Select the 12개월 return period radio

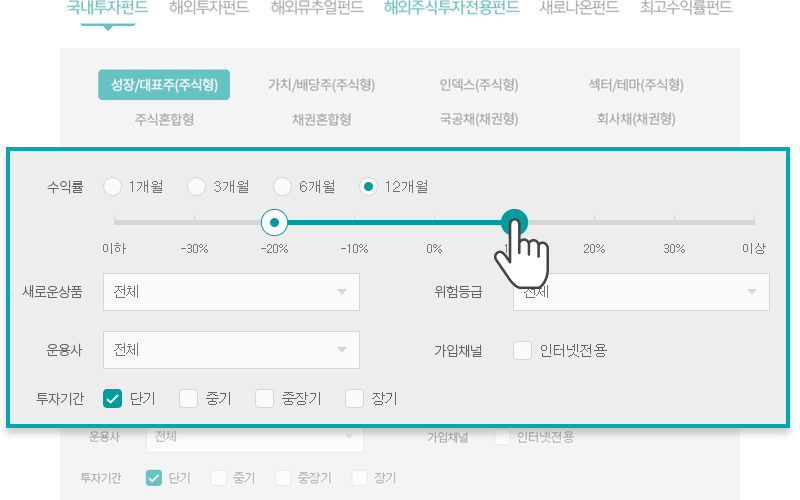pyautogui.click(x=369, y=186)
